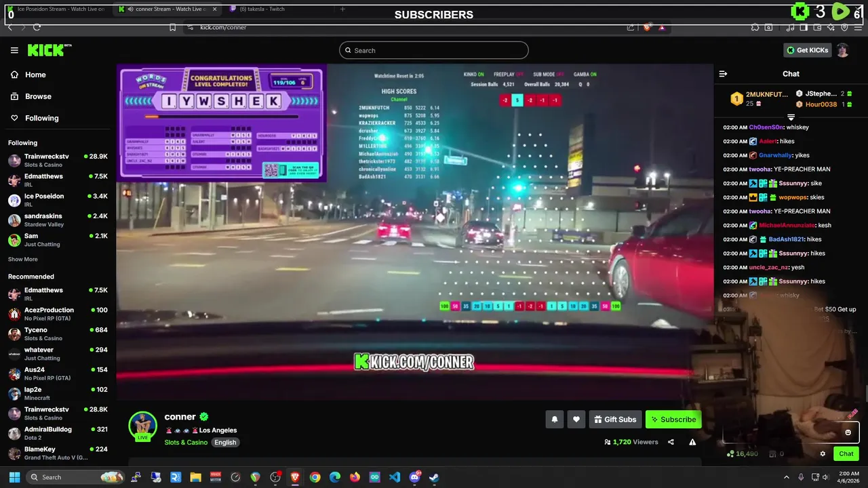Click the green Chat send button
This screenshot has height=488, width=868.
coord(846,454)
